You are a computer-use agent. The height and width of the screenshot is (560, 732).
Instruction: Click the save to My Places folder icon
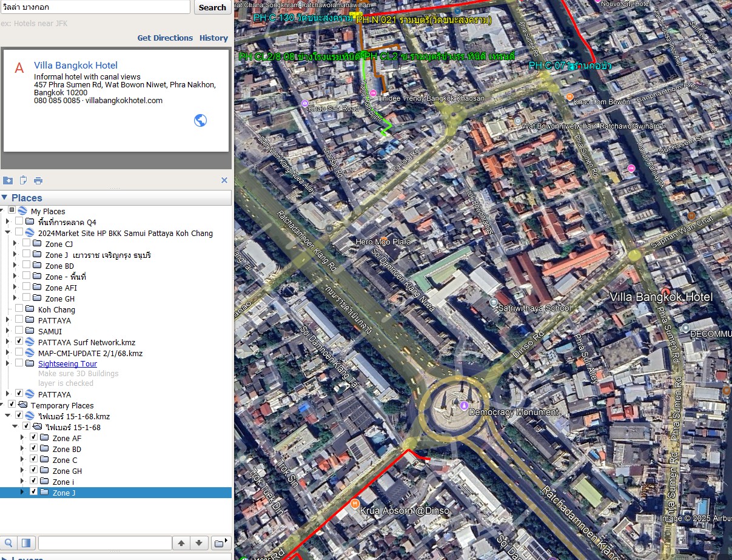click(8, 180)
